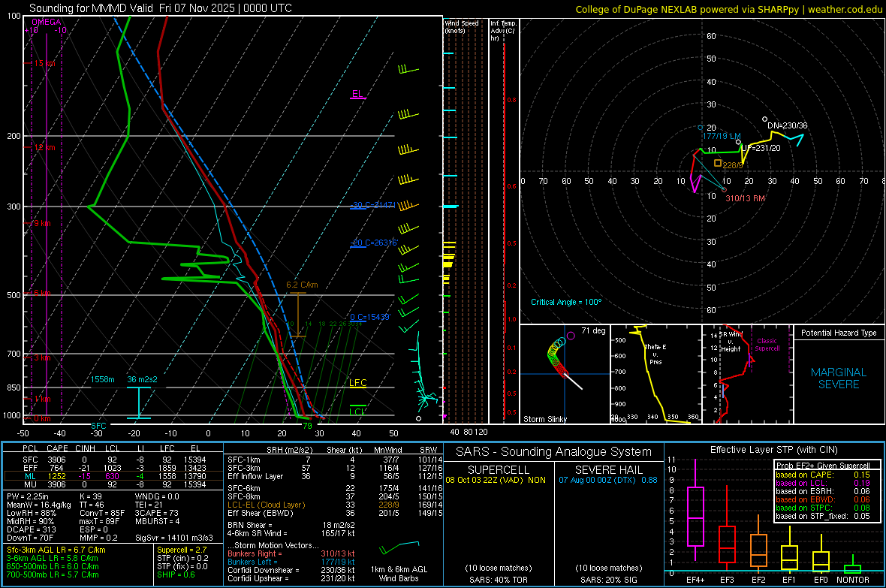The width and height of the screenshot is (886, 588).
Task: Click the 'MARGINAL SEVERE' hazard text
Action: point(839,378)
